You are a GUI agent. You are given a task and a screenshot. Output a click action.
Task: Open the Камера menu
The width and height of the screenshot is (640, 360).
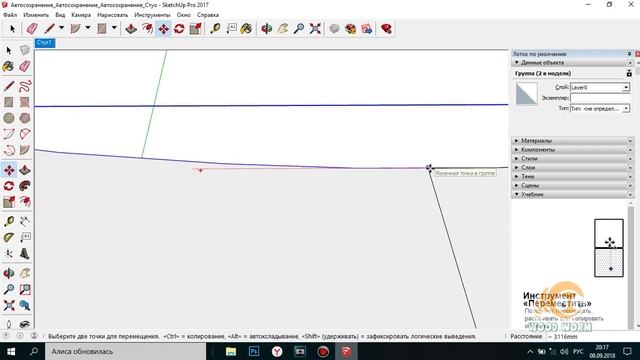pyautogui.click(x=81, y=15)
